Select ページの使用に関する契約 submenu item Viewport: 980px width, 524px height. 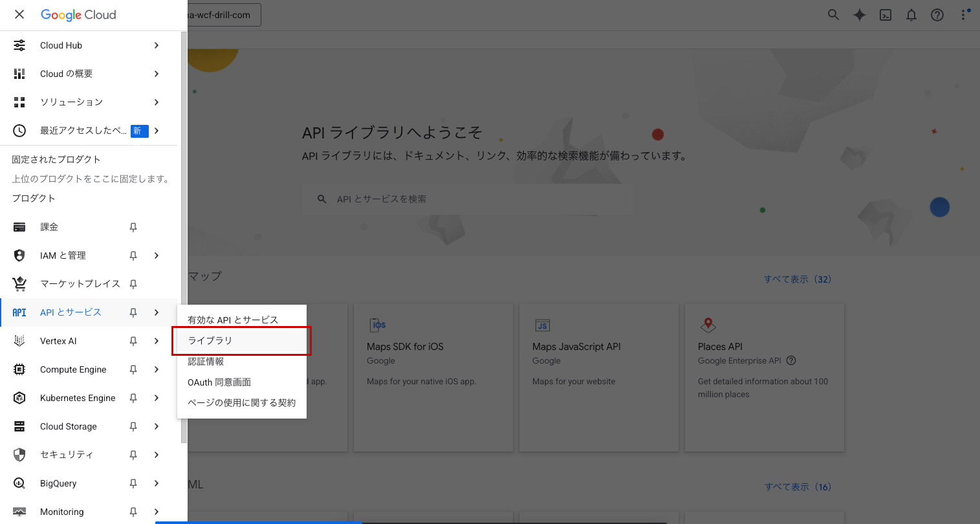point(242,402)
